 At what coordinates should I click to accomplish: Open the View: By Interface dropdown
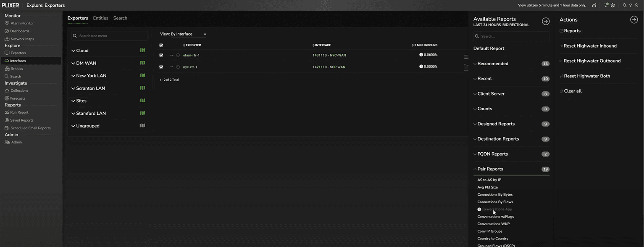pos(183,34)
